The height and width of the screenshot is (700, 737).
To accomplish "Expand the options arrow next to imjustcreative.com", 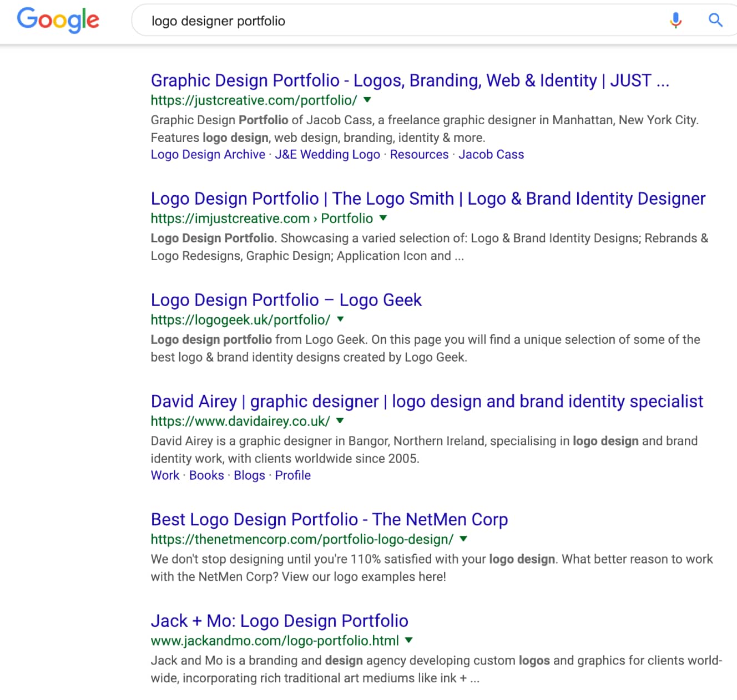I will [383, 218].
